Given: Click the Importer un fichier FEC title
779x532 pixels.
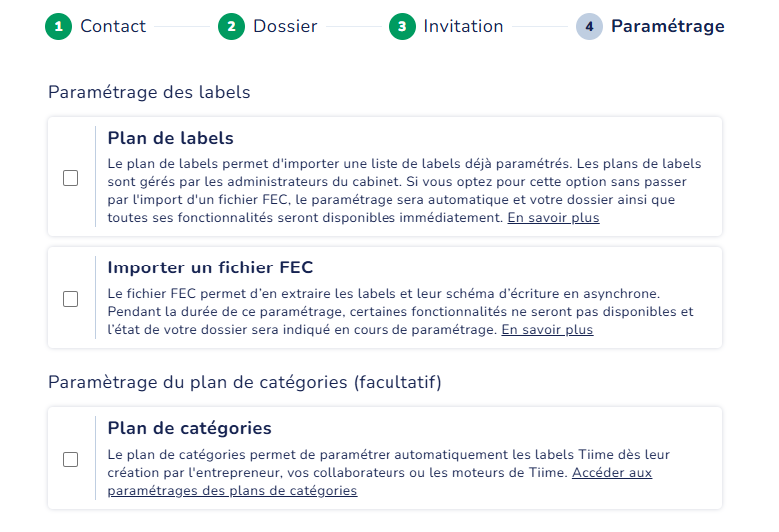Looking at the screenshot, I should 210,267.
